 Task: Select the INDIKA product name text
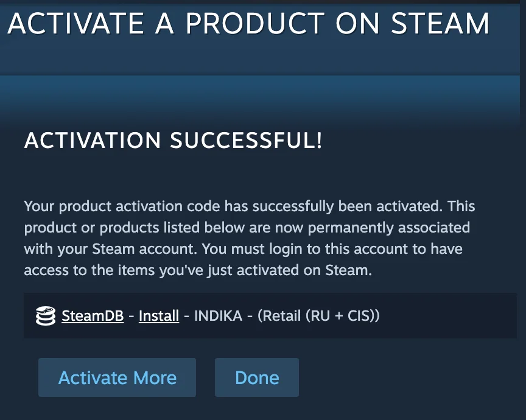[x=218, y=316]
